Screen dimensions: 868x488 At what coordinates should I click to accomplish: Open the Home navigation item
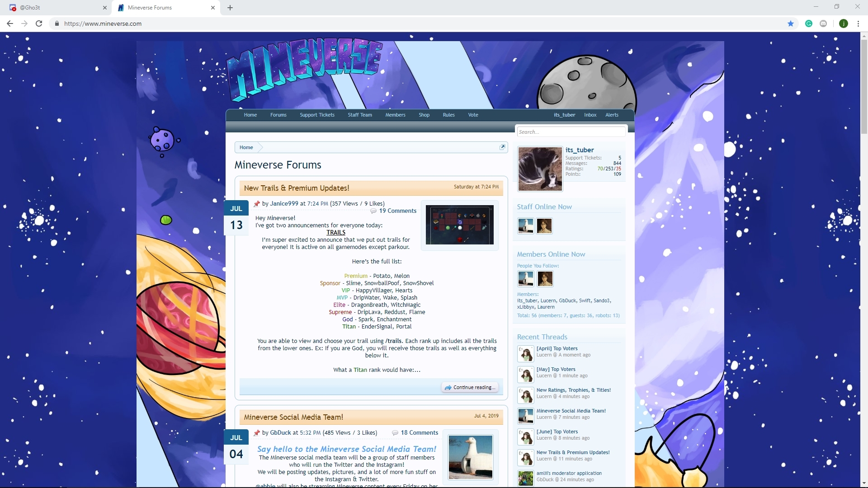[250, 115]
